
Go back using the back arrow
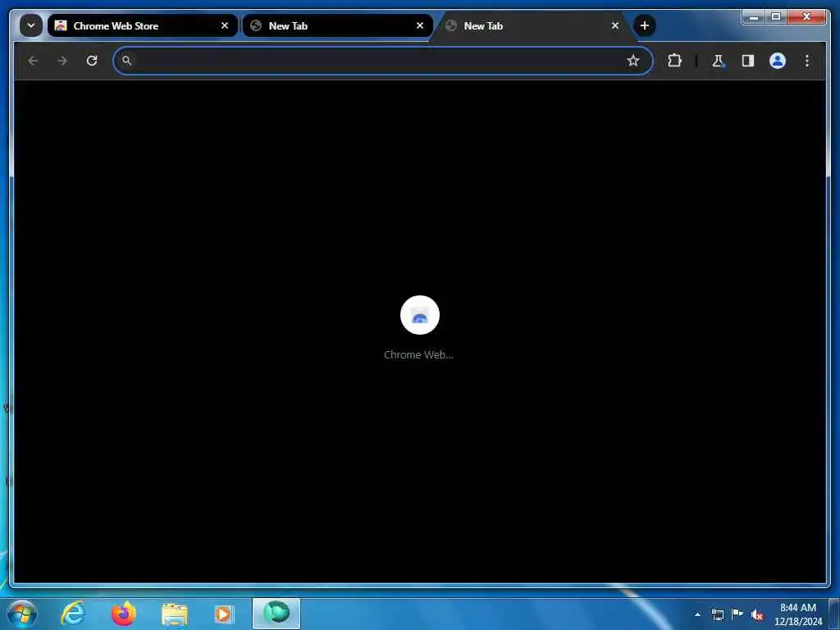(33, 61)
